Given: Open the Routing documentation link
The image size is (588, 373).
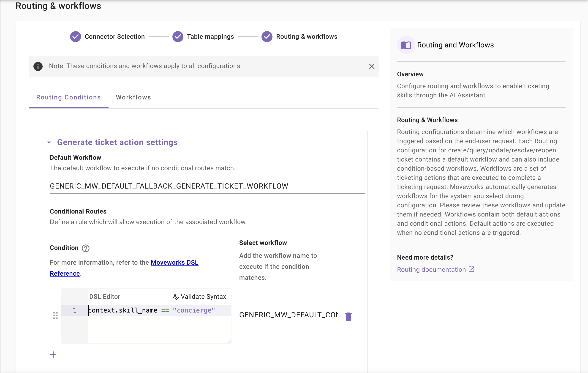Looking at the screenshot, I should pyautogui.click(x=431, y=269).
